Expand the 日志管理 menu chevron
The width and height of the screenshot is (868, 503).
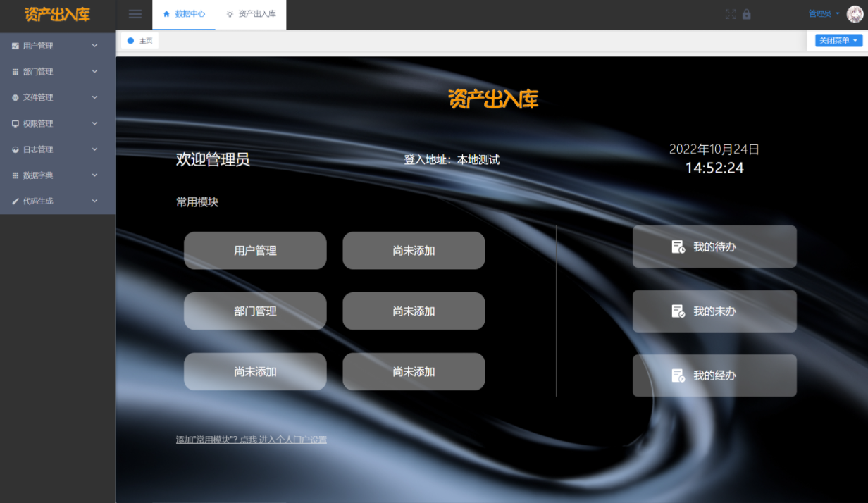coord(94,149)
